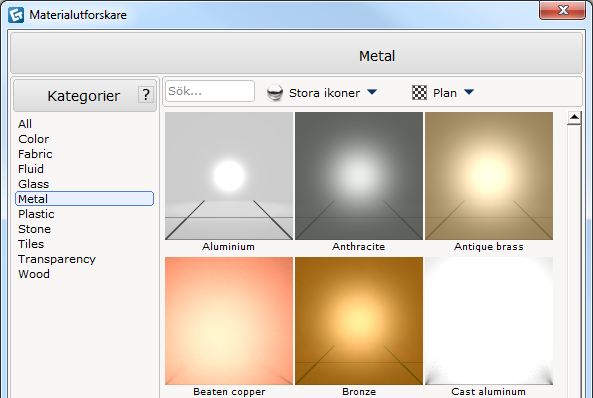Select the All category
The width and height of the screenshot is (593, 398).
click(x=25, y=124)
